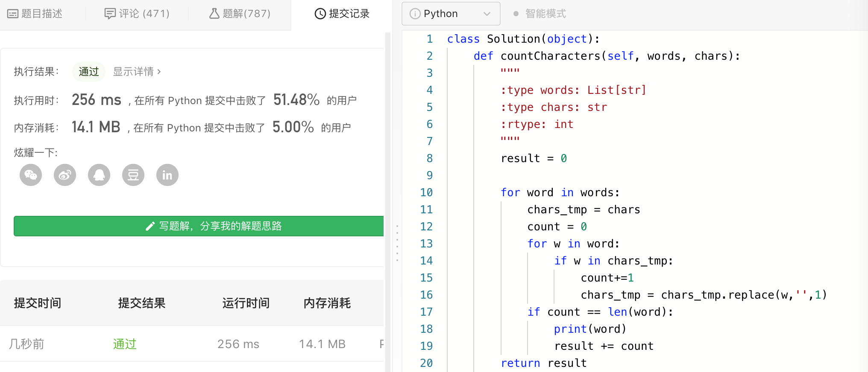Click code line 8 result = 0
The height and width of the screenshot is (372, 868).
click(x=534, y=158)
